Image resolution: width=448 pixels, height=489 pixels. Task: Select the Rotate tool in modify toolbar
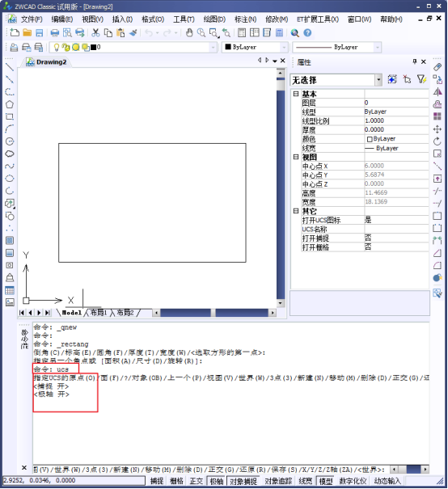[x=437, y=141]
